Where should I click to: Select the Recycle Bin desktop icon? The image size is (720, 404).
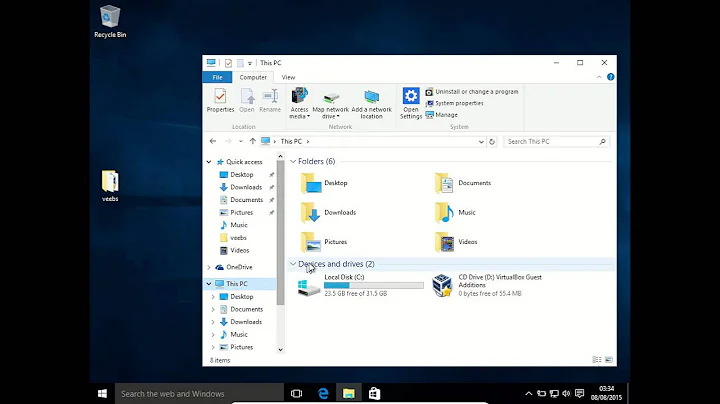pyautogui.click(x=110, y=22)
